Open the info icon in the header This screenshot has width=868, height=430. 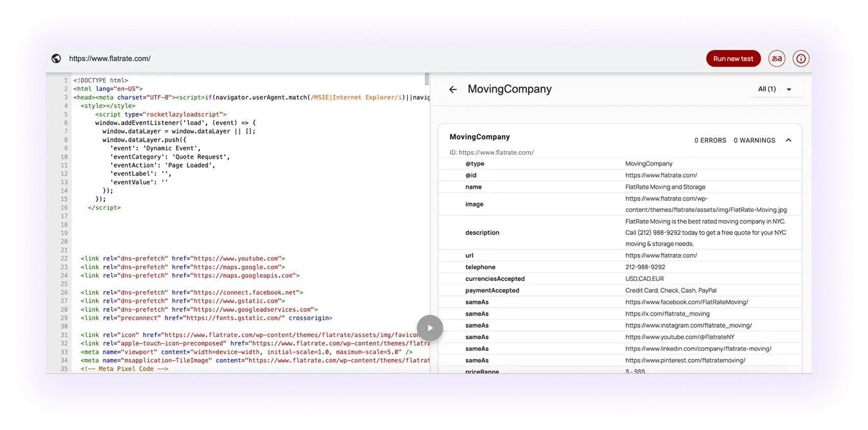click(801, 59)
